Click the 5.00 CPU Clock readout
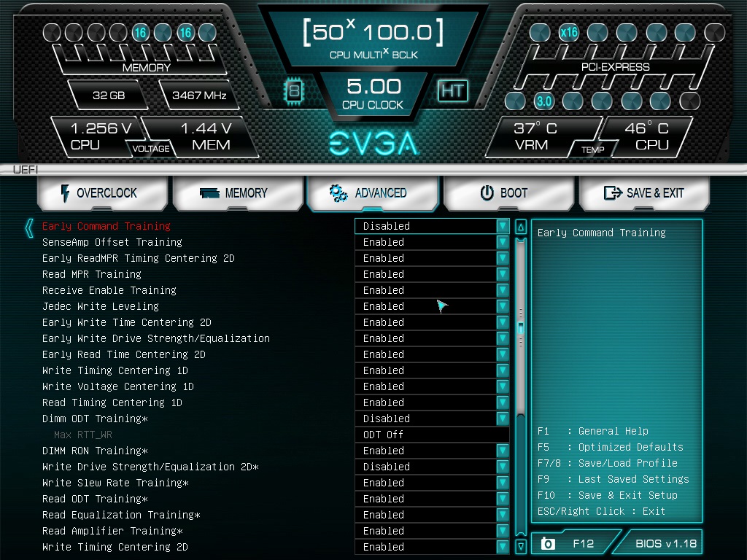This screenshot has width=747, height=560. tap(373, 93)
